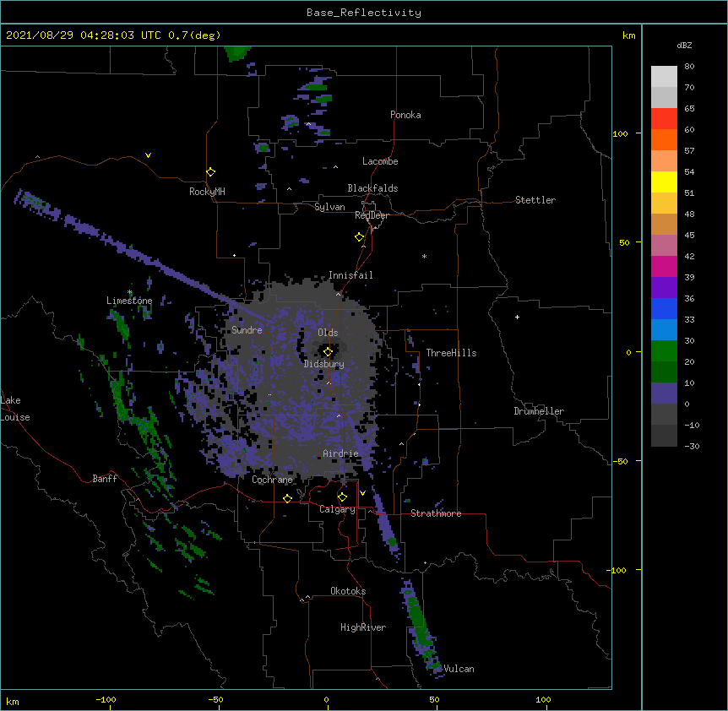Viewport: 728px width, 711px height.
Task: Click the dBZ legend heading
Action: (x=684, y=45)
